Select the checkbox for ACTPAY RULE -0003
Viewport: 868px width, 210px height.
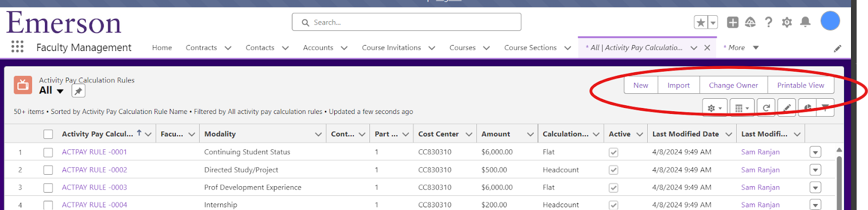[x=48, y=188]
